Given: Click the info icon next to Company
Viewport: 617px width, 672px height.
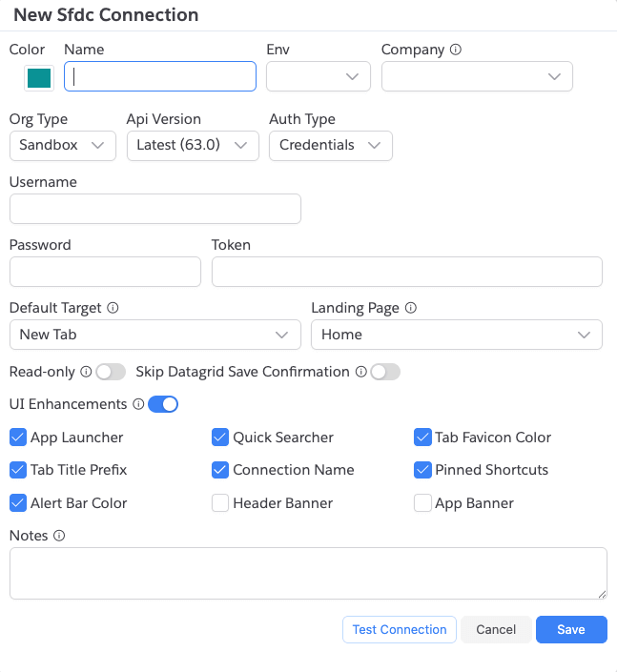Looking at the screenshot, I should click(x=456, y=50).
